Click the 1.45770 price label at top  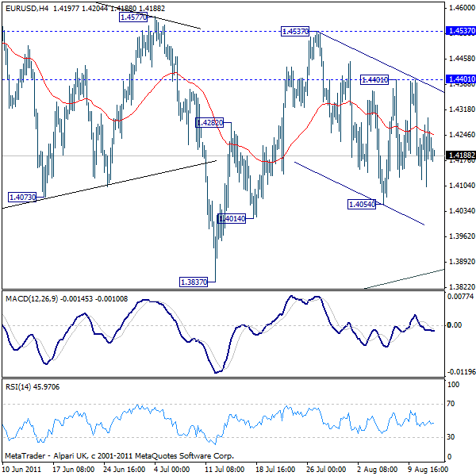(132, 16)
